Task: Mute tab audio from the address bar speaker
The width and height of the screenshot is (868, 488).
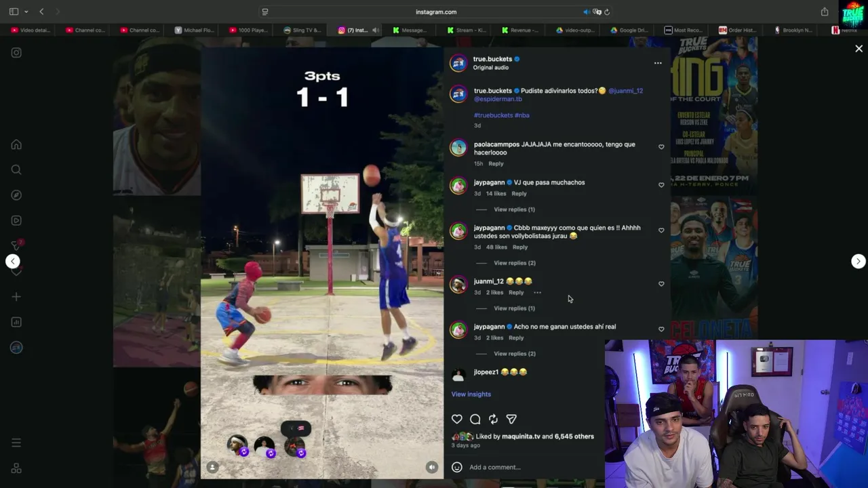Action: pyautogui.click(x=587, y=12)
